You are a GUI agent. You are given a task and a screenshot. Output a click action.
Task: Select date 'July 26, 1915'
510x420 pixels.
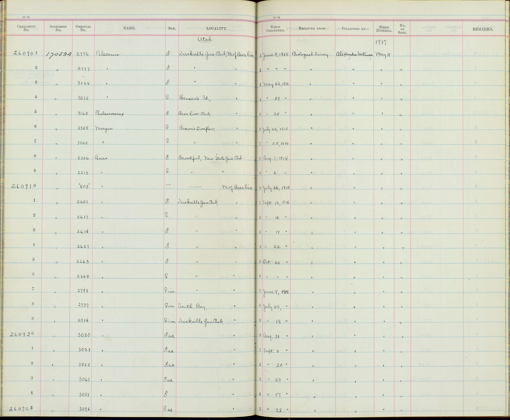pos(276,188)
